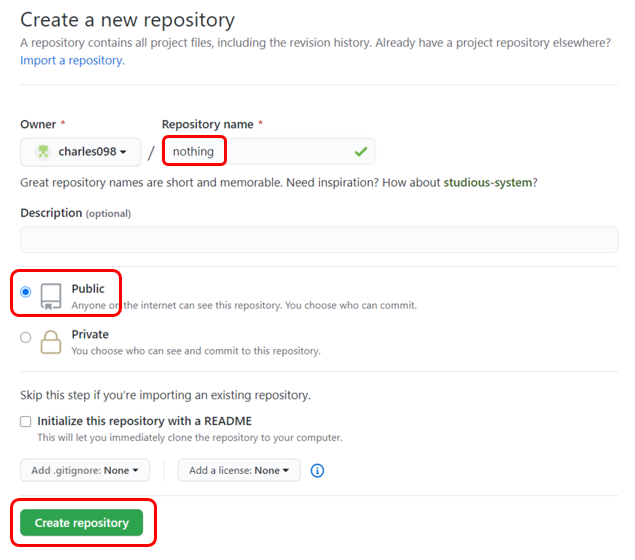Click the Repository name label

[x=208, y=124]
